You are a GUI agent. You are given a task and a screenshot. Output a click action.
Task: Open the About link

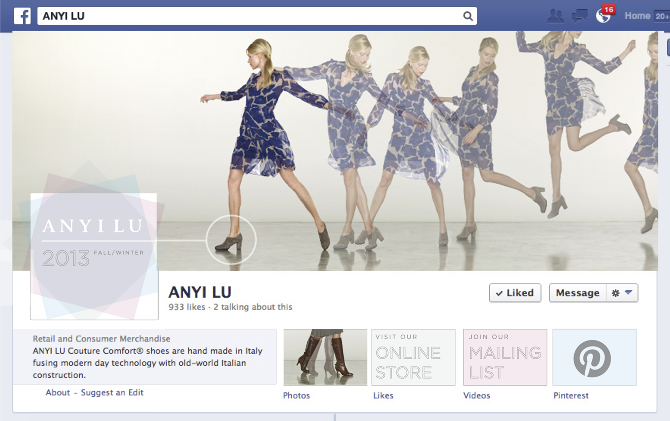pos(58,393)
